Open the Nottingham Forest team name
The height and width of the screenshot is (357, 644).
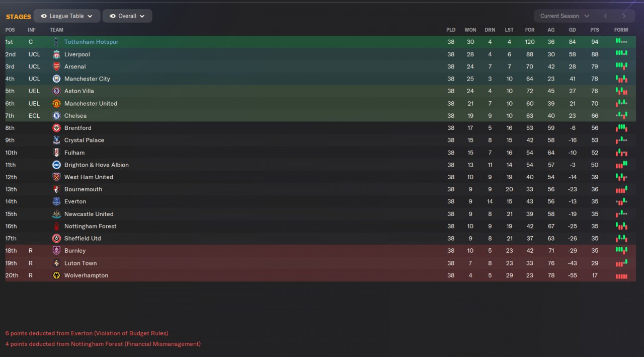pyautogui.click(x=90, y=226)
